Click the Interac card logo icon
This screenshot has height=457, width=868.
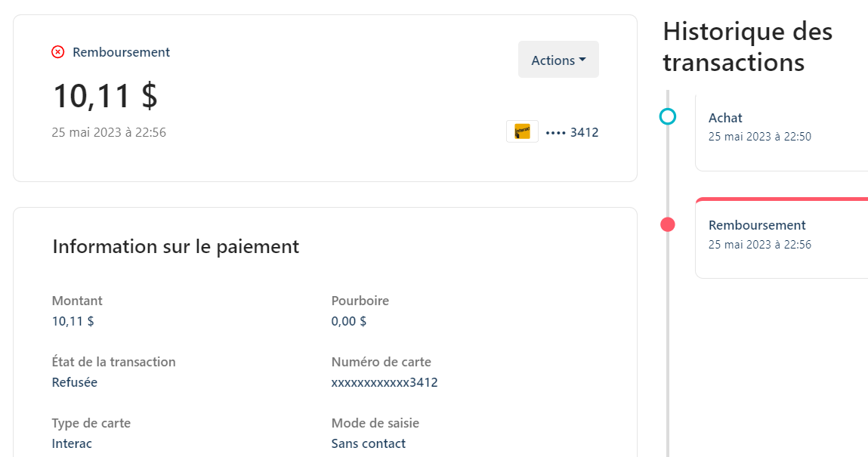click(522, 131)
